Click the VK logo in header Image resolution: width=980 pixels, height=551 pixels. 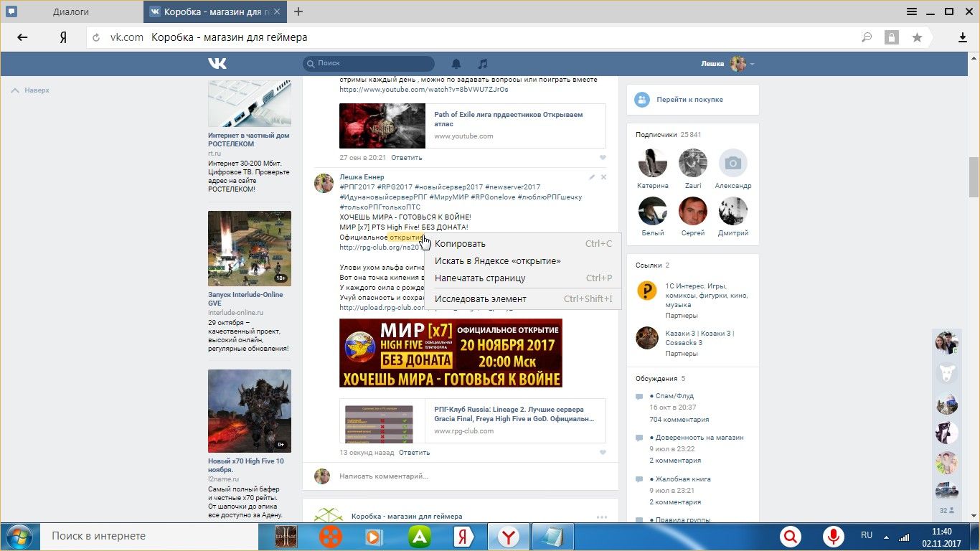pos(217,64)
